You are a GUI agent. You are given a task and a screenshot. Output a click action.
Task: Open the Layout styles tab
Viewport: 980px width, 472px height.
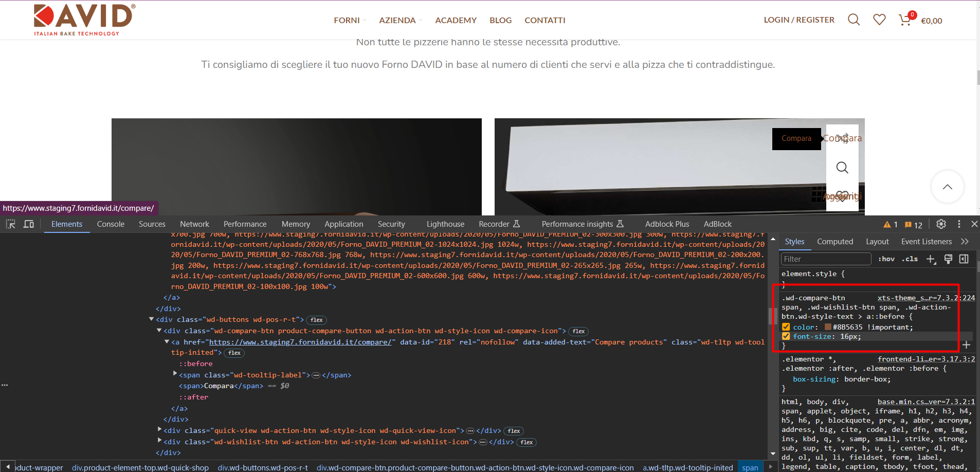click(877, 242)
